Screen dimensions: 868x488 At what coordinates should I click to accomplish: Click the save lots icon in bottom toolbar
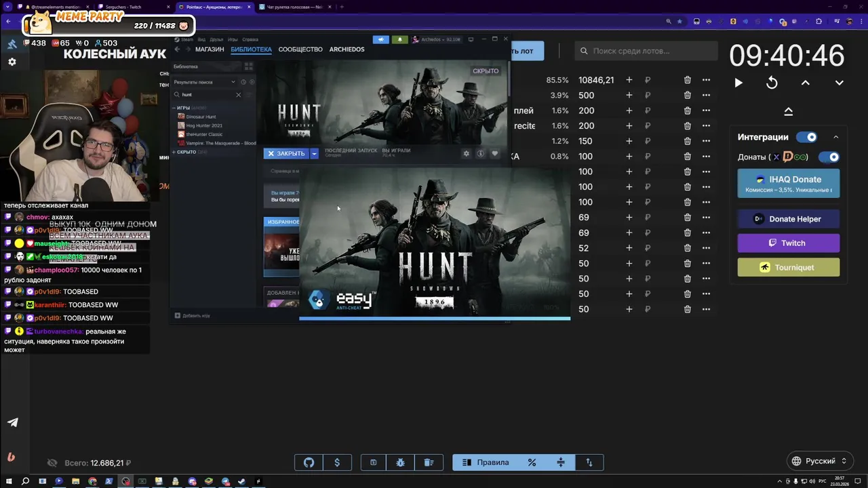(373, 462)
